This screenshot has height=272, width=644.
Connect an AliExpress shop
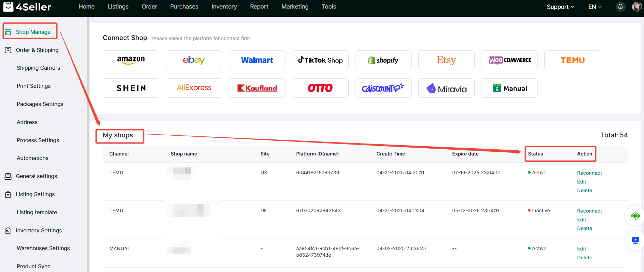click(194, 88)
